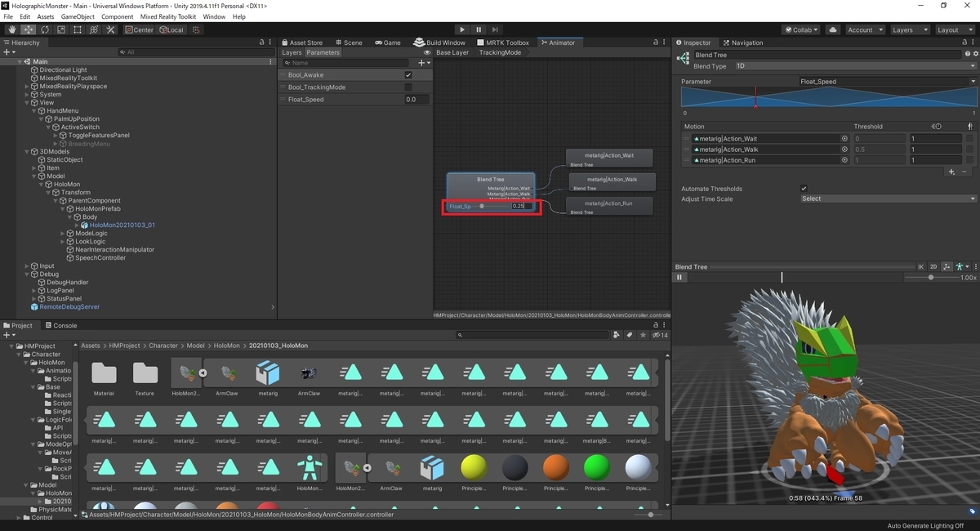Screen dimensions: 980x531
Task: Select the Rect Transform tool
Action: coord(78,29)
